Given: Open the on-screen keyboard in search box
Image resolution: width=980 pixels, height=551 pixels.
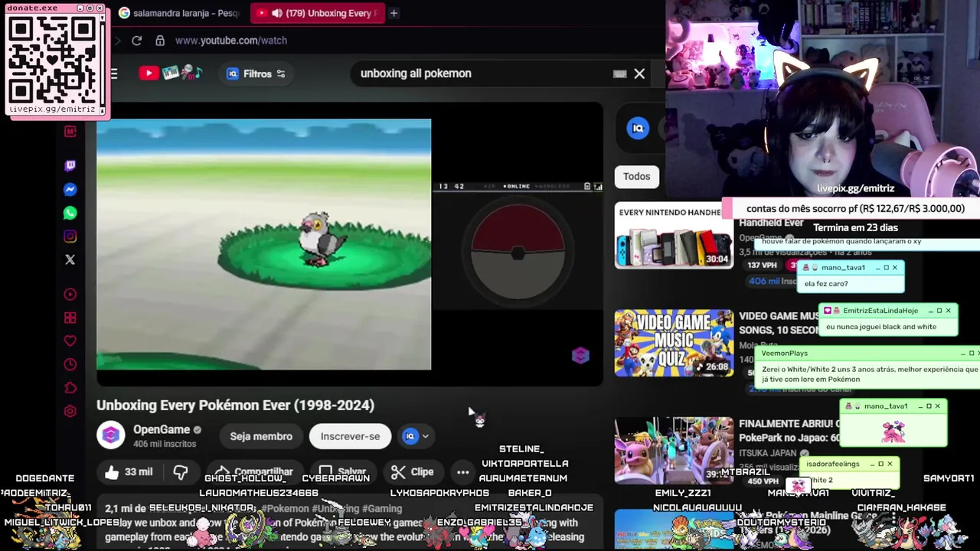Looking at the screenshot, I should coord(619,74).
